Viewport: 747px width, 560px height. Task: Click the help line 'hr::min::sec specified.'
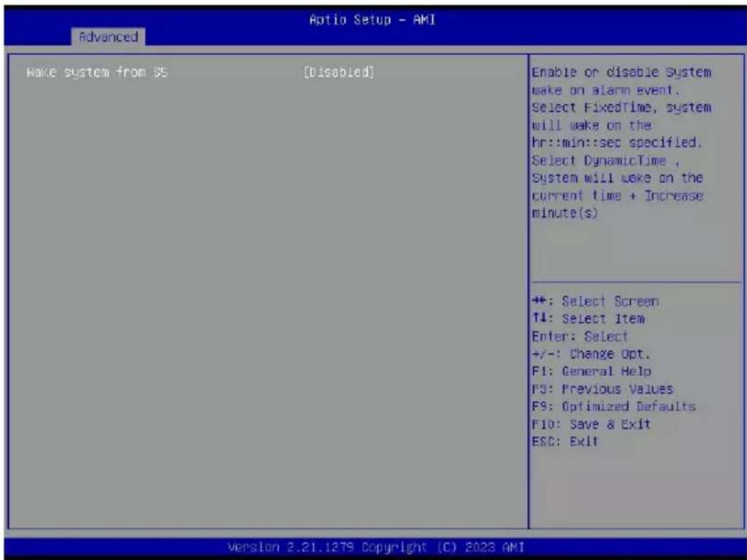point(617,142)
